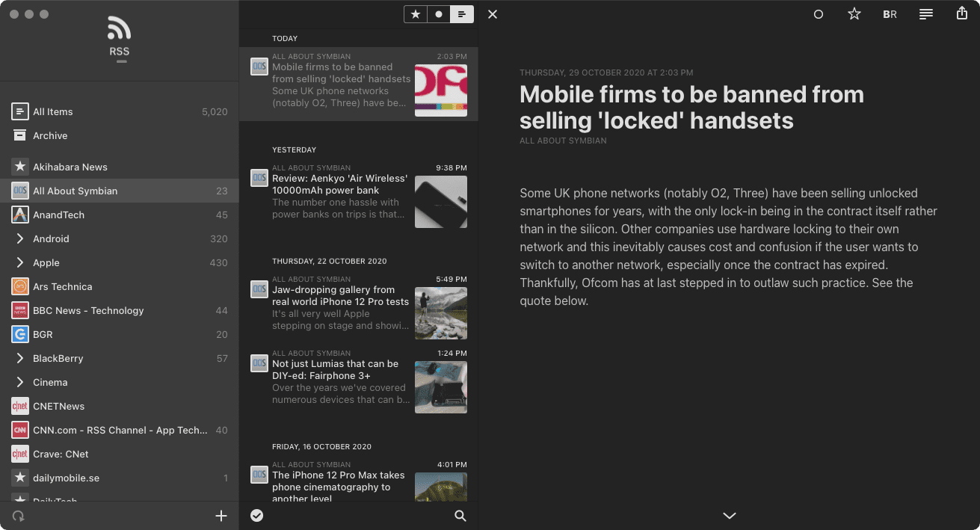The width and height of the screenshot is (980, 530).
Task: Select Archive in the sidebar
Action: (120, 135)
